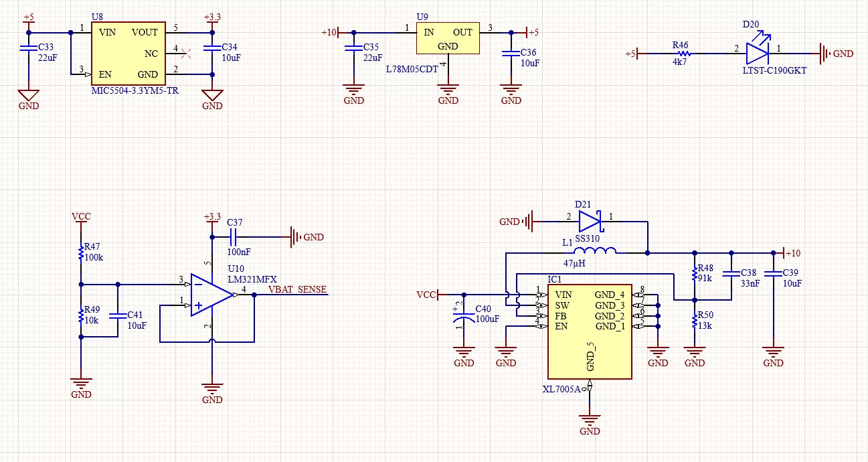The height and width of the screenshot is (462, 868).
Task: Select the GND port under U9 pin 4
Action: click(448, 91)
